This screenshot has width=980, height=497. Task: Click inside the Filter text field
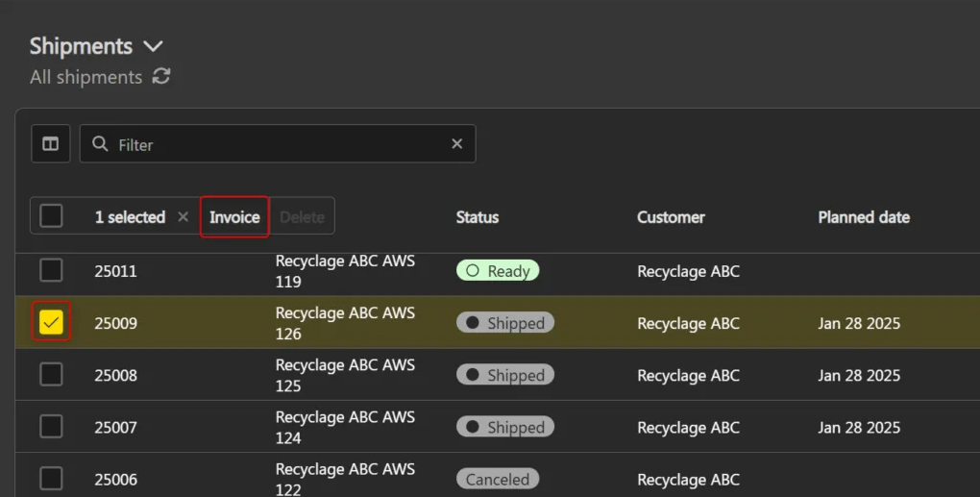[279, 144]
